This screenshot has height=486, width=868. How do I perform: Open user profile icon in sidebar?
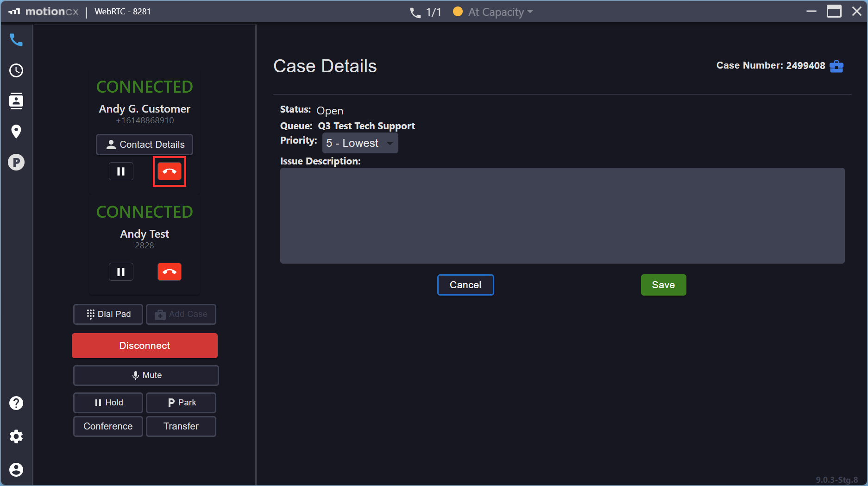click(x=16, y=470)
